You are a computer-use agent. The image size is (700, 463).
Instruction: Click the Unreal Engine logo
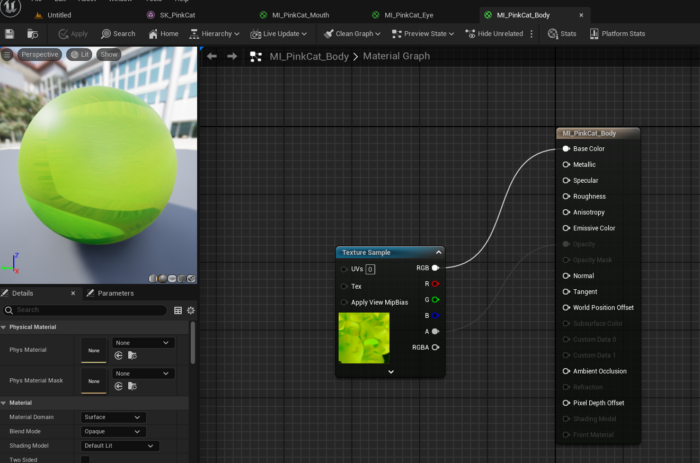click(11, 7)
